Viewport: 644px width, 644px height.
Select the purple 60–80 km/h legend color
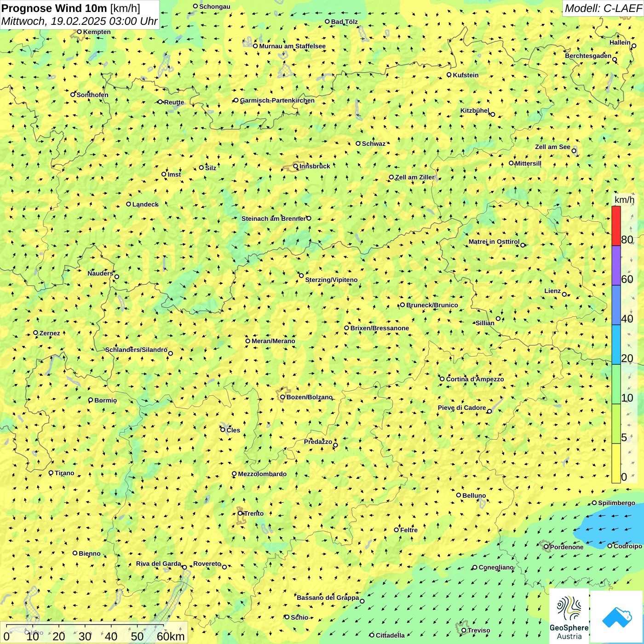616,265
